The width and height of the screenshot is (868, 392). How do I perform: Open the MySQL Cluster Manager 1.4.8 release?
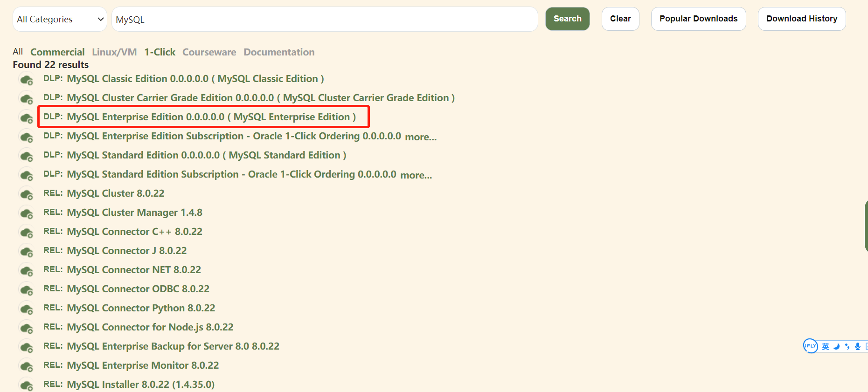coord(134,213)
